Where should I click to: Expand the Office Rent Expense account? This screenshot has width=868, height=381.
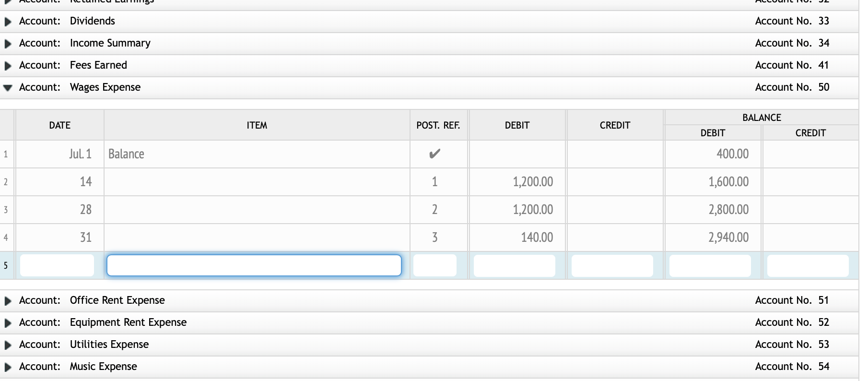point(7,300)
